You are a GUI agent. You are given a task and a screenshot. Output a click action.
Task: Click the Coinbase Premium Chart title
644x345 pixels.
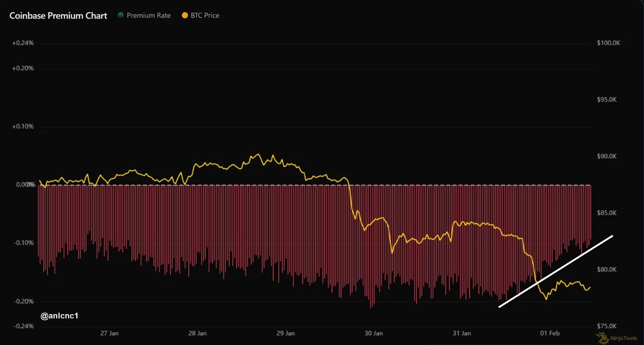(x=58, y=16)
